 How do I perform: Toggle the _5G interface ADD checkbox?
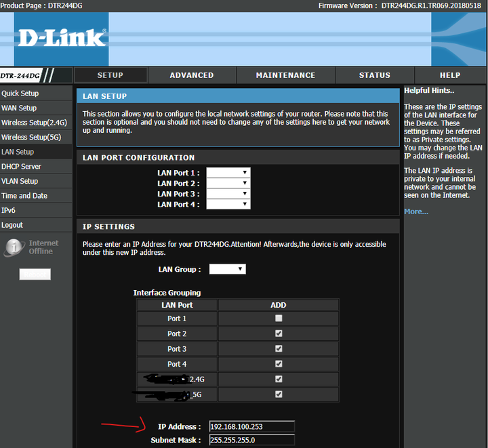[279, 394]
